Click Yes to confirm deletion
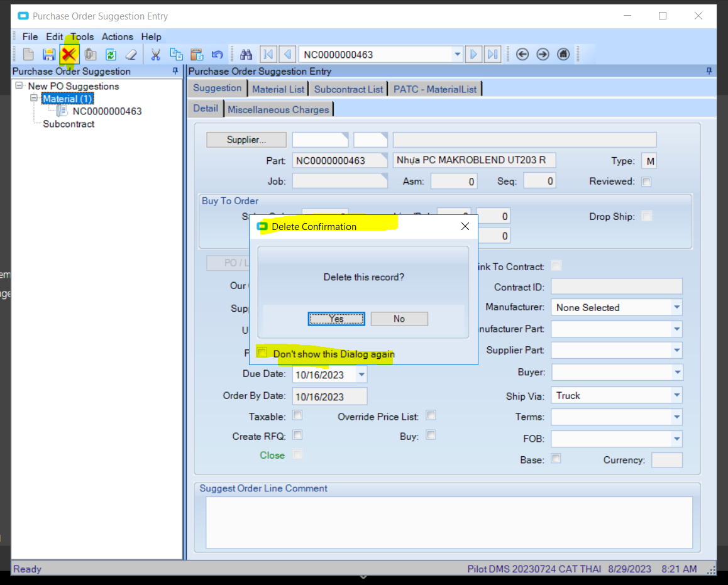Screen dimensions: 728x585 (x=336, y=319)
